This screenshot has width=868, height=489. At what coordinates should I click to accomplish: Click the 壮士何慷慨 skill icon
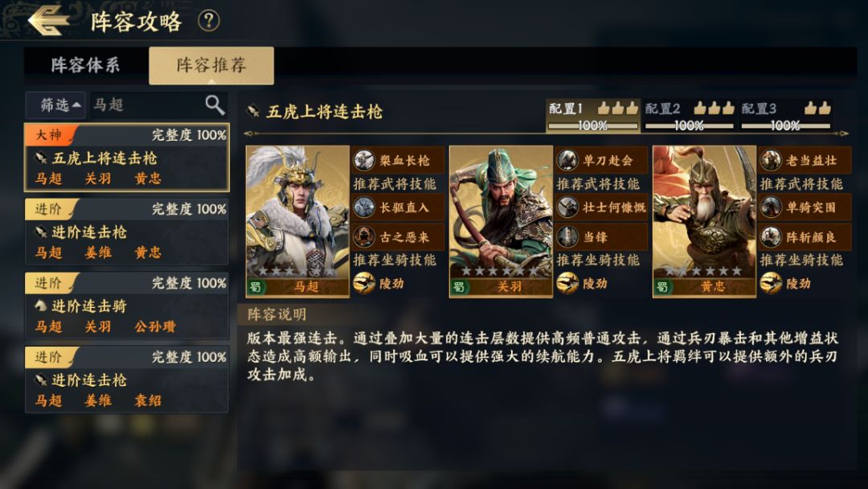pos(567,208)
